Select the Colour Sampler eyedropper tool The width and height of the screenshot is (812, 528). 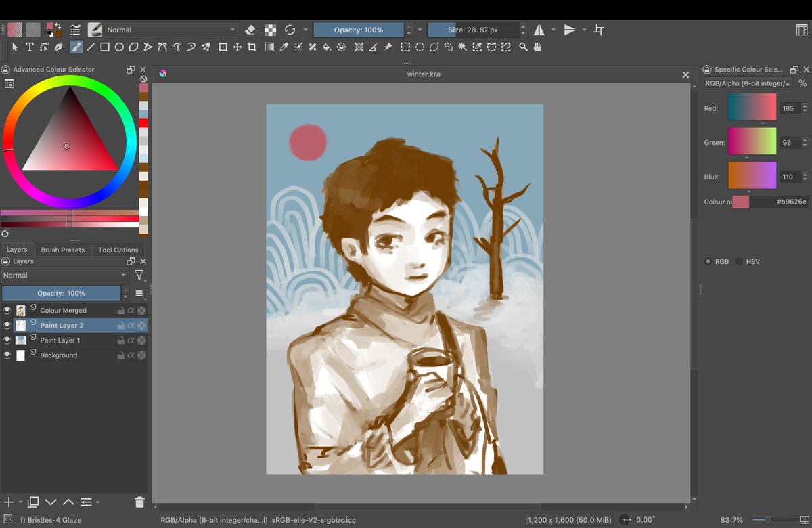[x=284, y=47]
